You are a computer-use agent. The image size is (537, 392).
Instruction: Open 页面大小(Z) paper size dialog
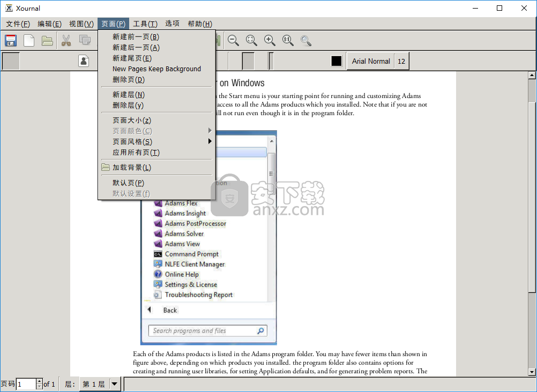pyautogui.click(x=157, y=120)
